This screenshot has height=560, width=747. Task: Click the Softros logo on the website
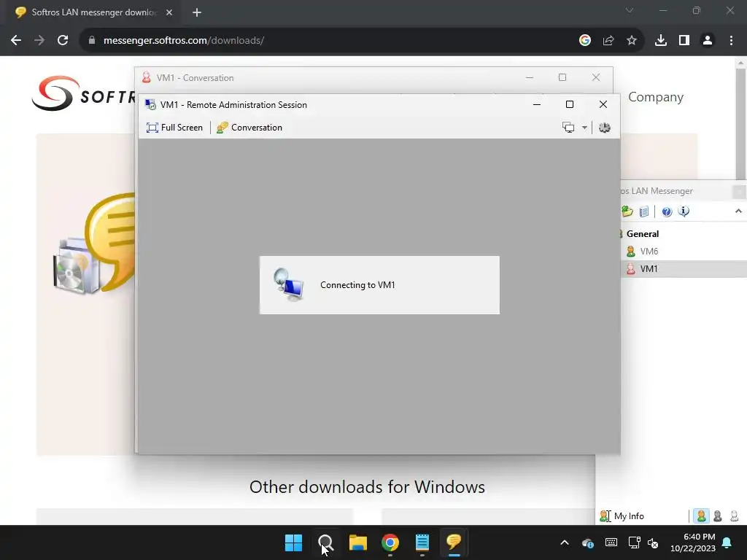[x=83, y=93]
